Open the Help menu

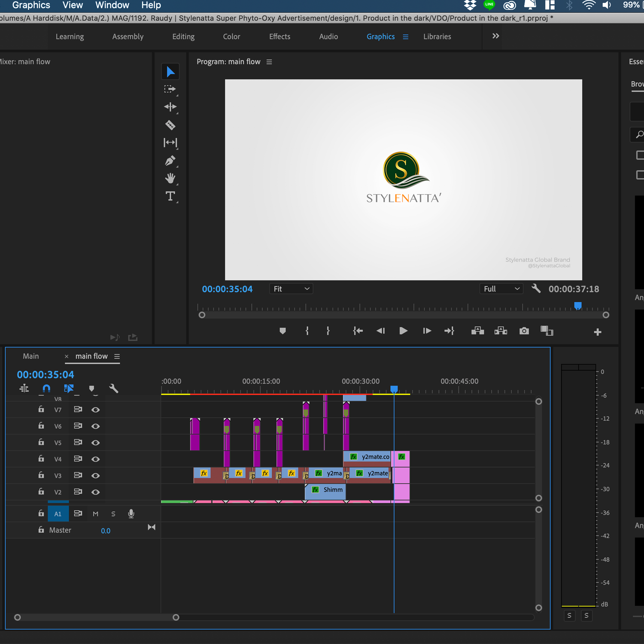151,5
